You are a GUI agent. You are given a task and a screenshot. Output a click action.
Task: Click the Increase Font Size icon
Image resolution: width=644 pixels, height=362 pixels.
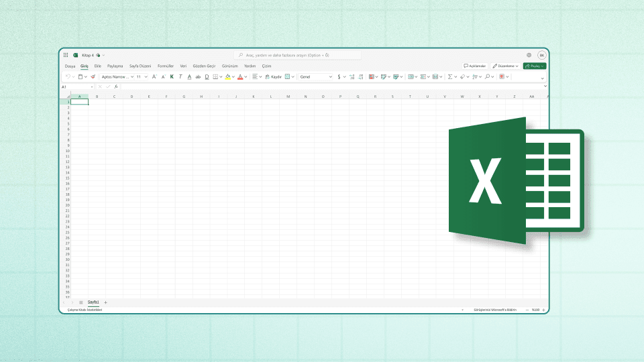coord(154,77)
